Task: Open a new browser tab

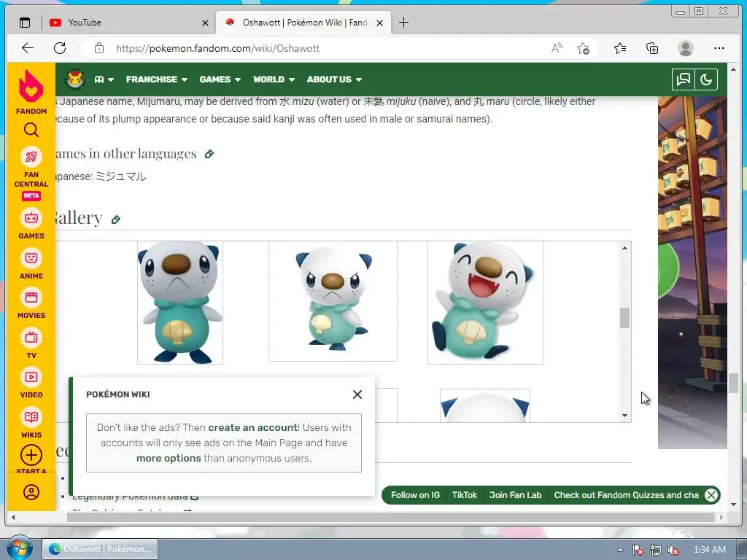Action: (403, 23)
